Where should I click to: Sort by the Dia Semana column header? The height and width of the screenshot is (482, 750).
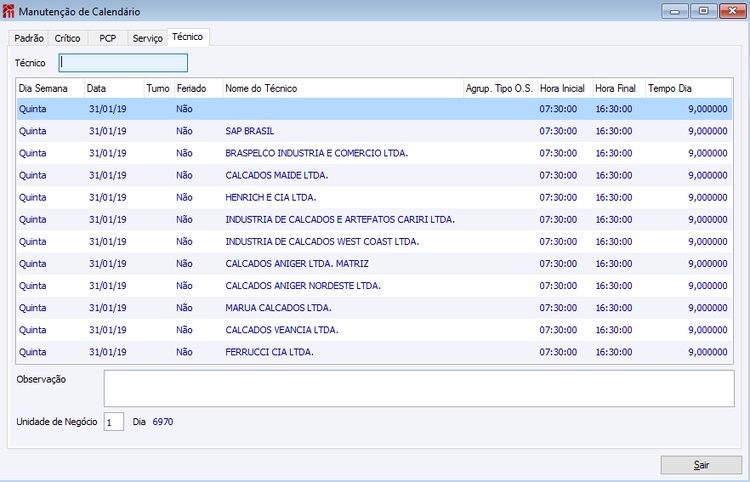(x=50, y=88)
